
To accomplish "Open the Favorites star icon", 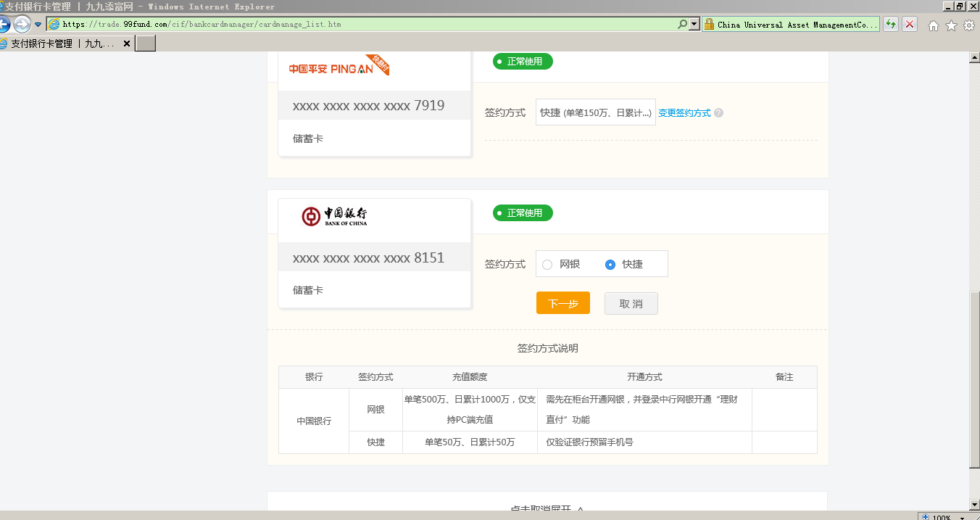I will (x=951, y=25).
